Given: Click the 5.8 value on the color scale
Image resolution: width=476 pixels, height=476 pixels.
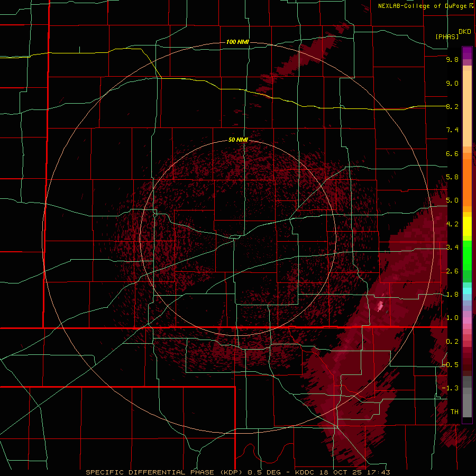Looking at the screenshot, I should (452, 177).
